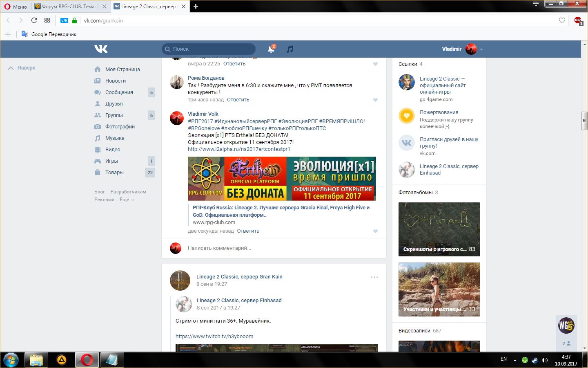The height and width of the screenshot is (368, 588).
Task: Click the Opera back arrow
Action: pos(8,20)
